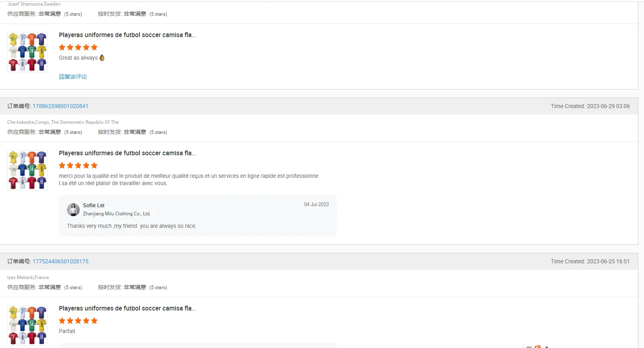Viewport: 644px width, 348px height.
Task: Click the star rating above "Parfait"
Action: coord(78,321)
